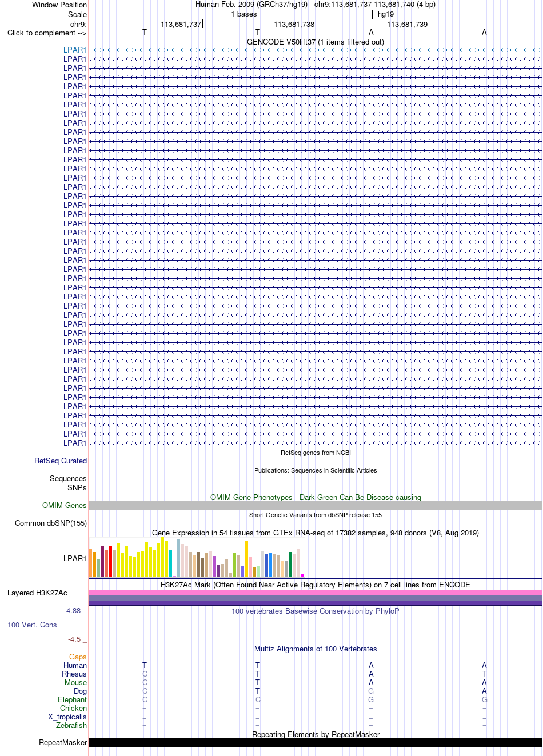543x756 pixels.
Task: Open the GTEx Gene Expression track title
Action: pyautogui.click(x=316, y=533)
